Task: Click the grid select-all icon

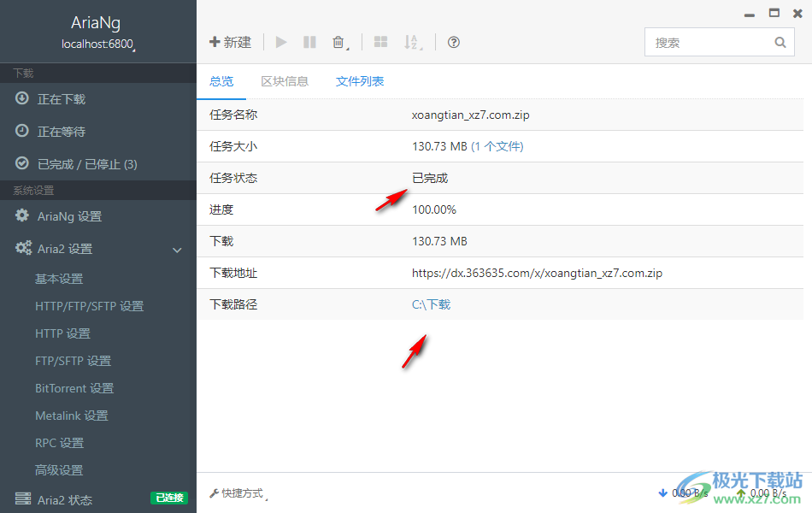Action: [x=380, y=42]
